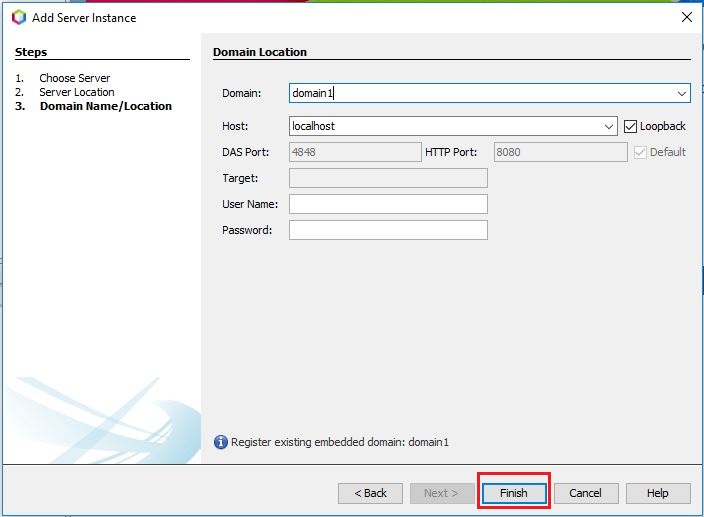Click the DAS Port field showing 4848
The height and width of the screenshot is (517, 704).
pos(355,153)
